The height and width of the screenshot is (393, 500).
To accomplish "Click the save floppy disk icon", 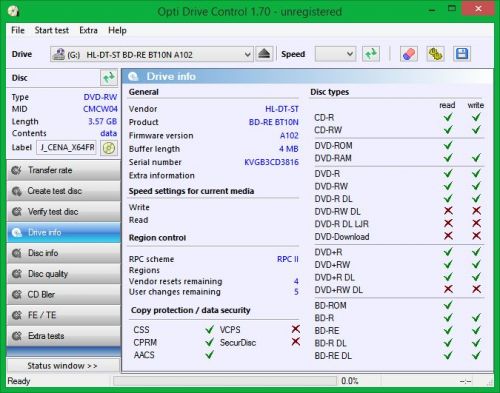I will click(x=462, y=54).
